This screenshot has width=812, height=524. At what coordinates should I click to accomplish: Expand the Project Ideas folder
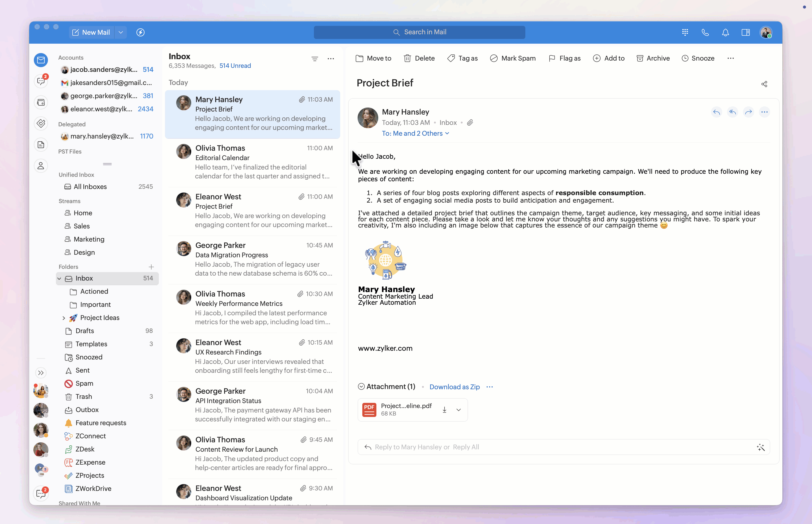point(64,318)
